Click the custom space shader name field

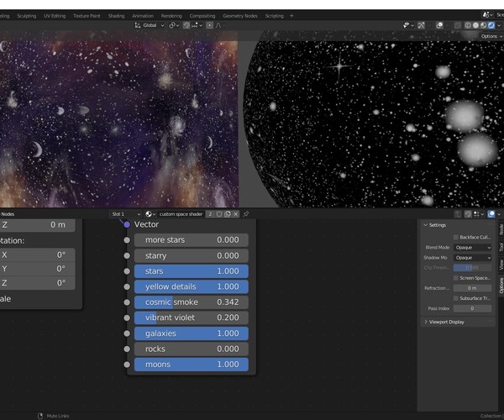pyautogui.click(x=182, y=214)
